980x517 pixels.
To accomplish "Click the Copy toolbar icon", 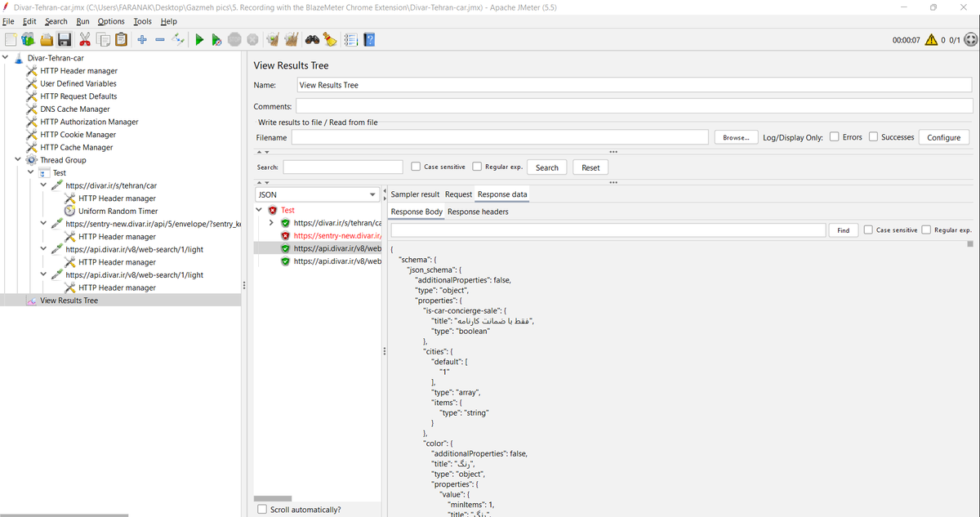I will point(103,39).
